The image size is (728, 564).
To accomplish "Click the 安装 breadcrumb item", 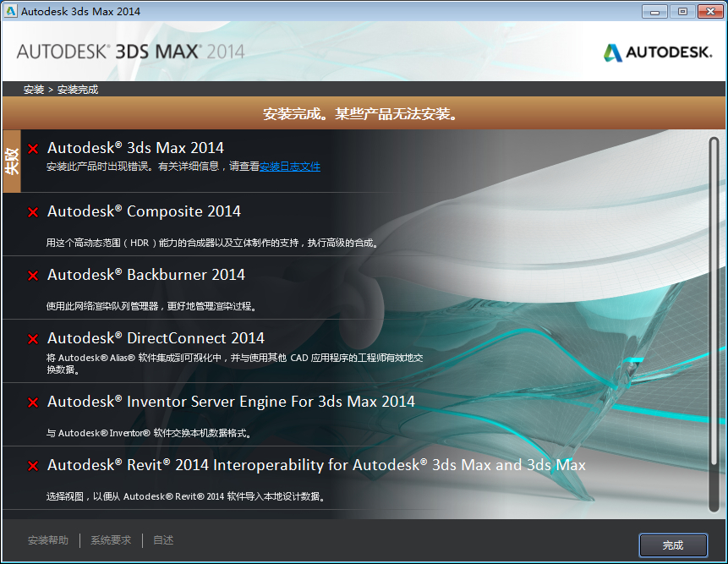I will [34, 89].
